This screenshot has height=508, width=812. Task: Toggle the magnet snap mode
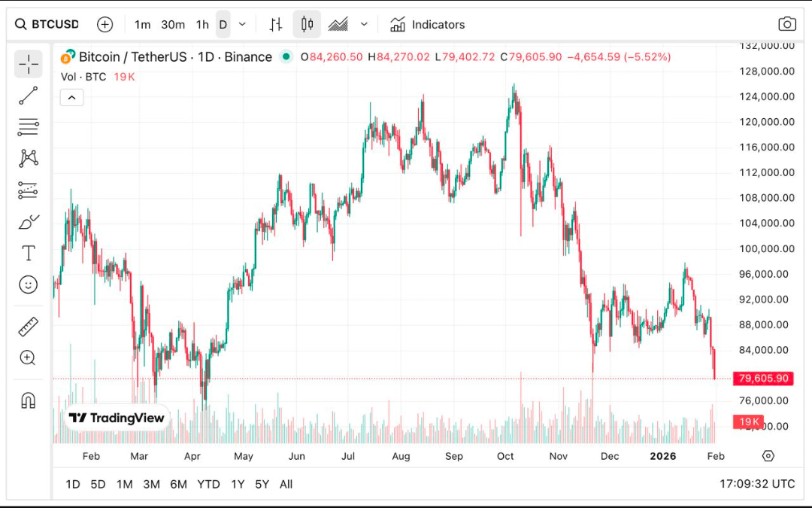coord(29,400)
